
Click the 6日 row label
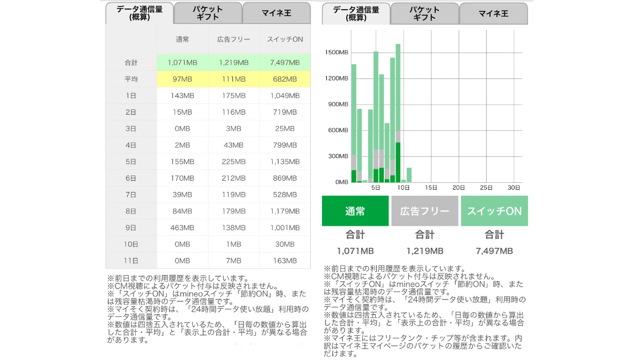click(131, 178)
